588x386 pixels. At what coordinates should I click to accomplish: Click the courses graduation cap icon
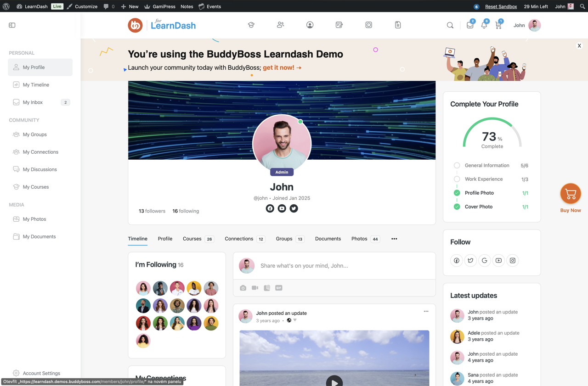click(x=251, y=25)
